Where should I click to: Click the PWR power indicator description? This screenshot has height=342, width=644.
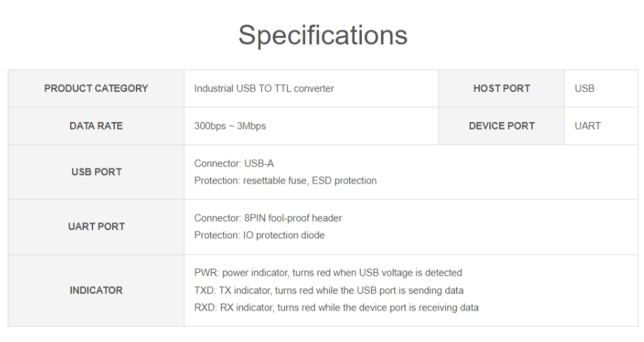pos(328,272)
